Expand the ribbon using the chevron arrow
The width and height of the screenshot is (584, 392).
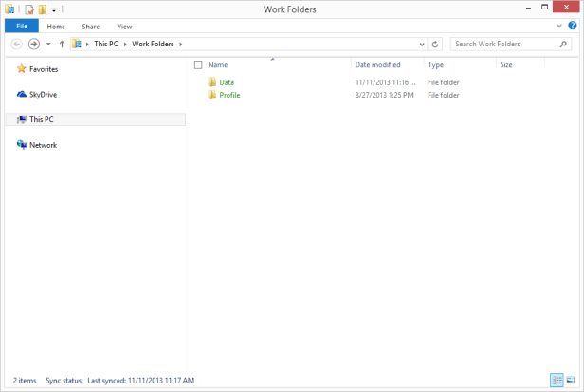(559, 27)
